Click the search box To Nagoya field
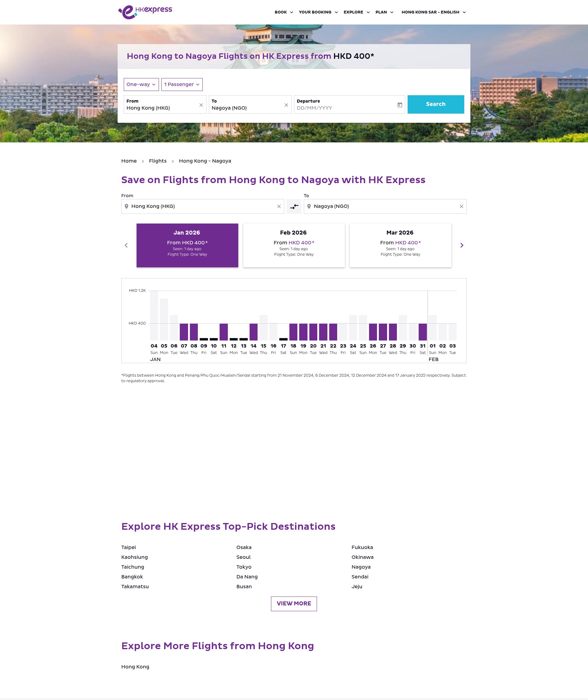This screenshot has width=588, height=700. click(x=250, y=104)
